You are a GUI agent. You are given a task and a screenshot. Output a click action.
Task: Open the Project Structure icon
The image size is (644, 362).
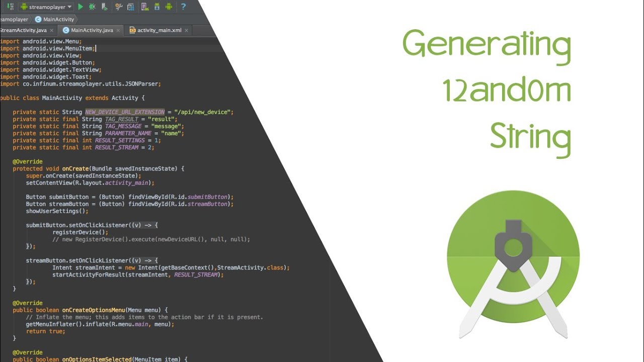click(x=131, y=7)
